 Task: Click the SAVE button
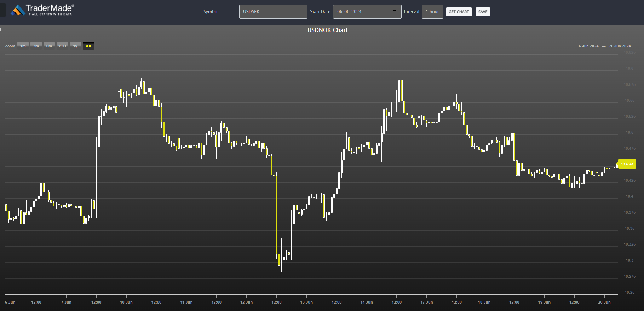[x=483, y=12]
